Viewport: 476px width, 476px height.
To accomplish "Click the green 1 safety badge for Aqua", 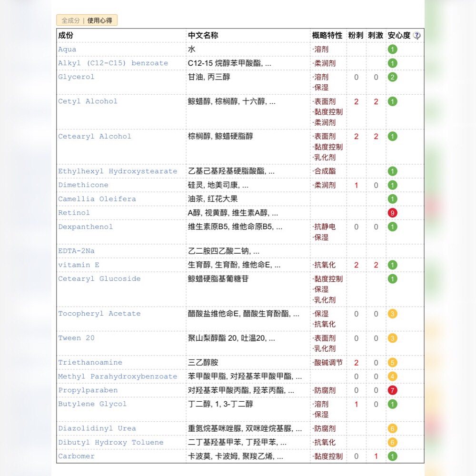I will tap(392, 49).
